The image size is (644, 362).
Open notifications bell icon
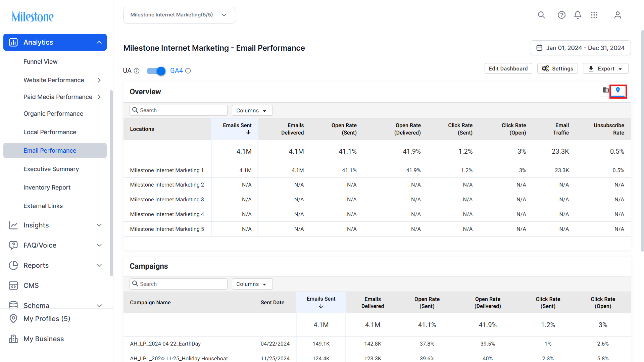tap(578, 15)
